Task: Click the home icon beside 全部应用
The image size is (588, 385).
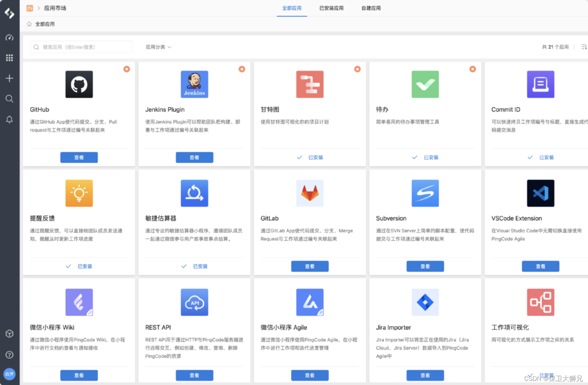Action: (29, 24)
